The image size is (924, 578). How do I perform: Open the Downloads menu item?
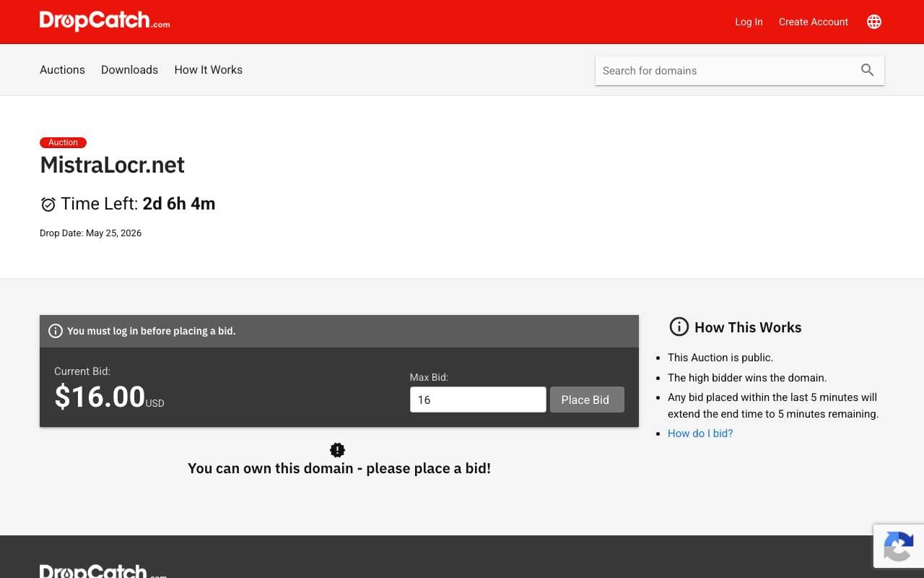tap(129, 70)
